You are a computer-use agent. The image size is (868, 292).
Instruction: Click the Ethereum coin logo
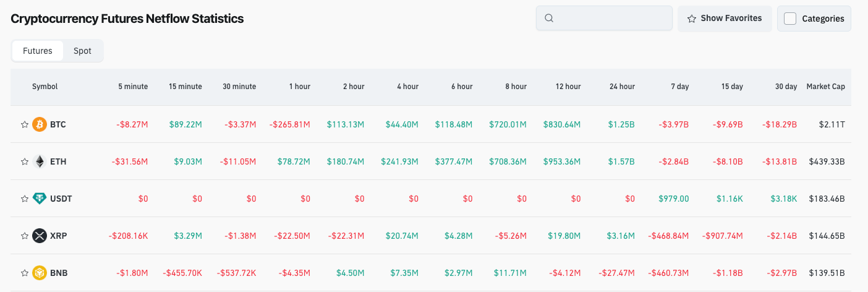[x=40, y=161]
